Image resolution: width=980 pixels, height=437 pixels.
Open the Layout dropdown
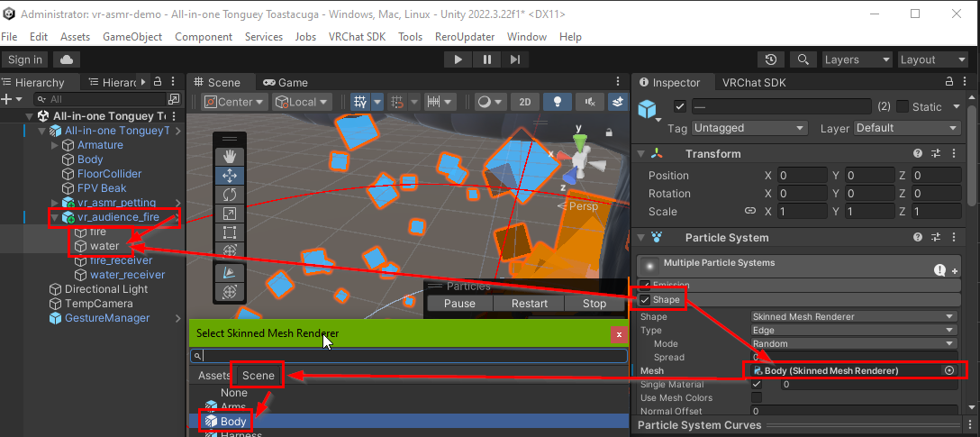coord(932,59)
